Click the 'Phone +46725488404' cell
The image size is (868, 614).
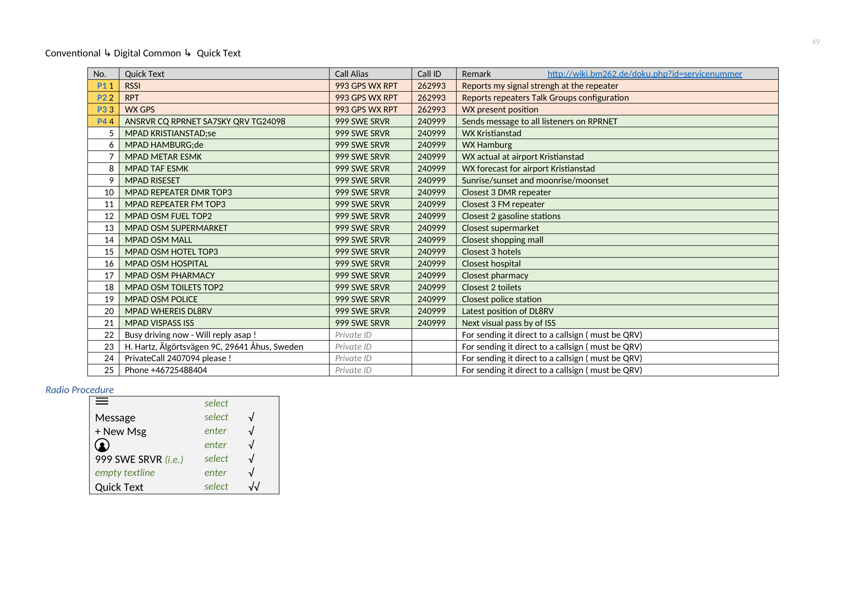click(x=224, y=370)
